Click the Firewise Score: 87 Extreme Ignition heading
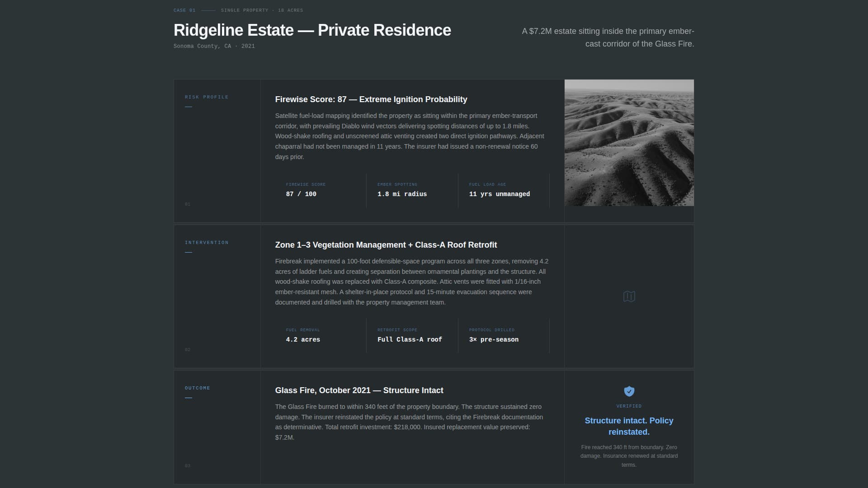This screenshot has width=868, height=488. 371,99
